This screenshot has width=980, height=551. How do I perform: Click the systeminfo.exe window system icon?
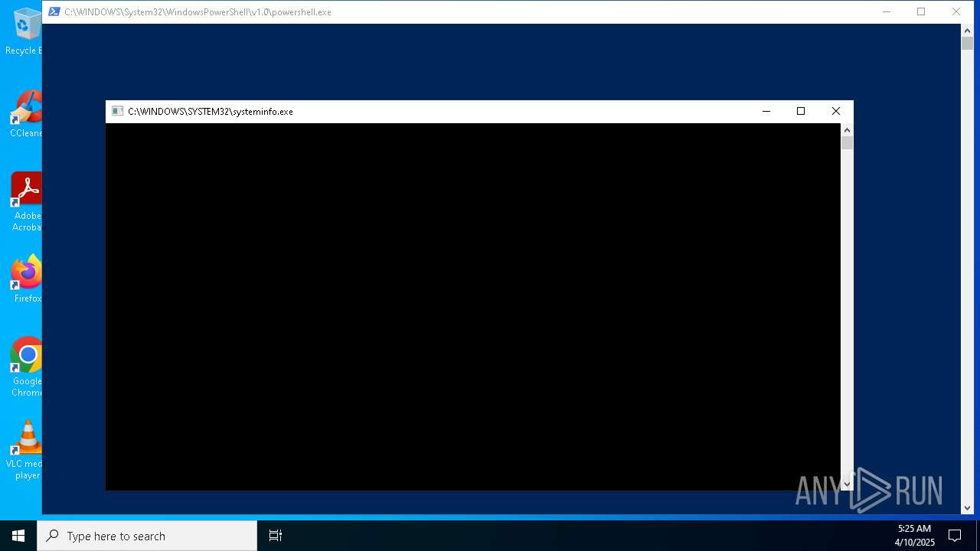click(117, 111)
